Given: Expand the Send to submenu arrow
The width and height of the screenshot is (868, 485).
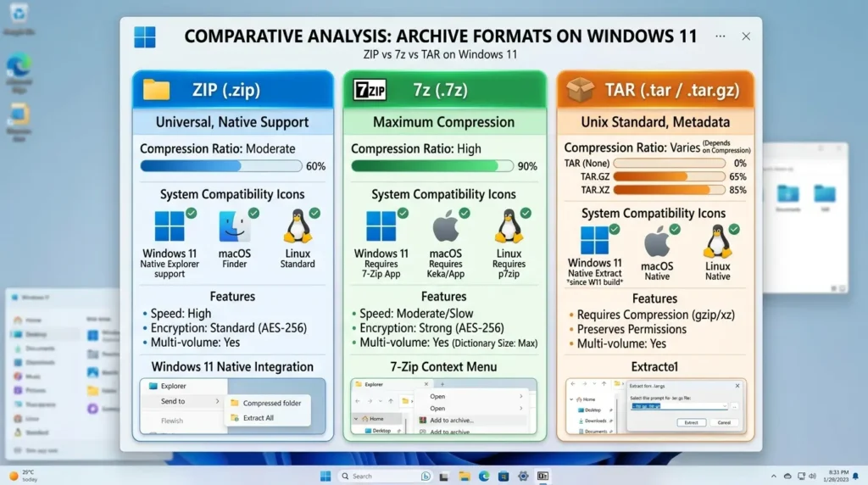Looking at the screenshot, I should [217, 401].
